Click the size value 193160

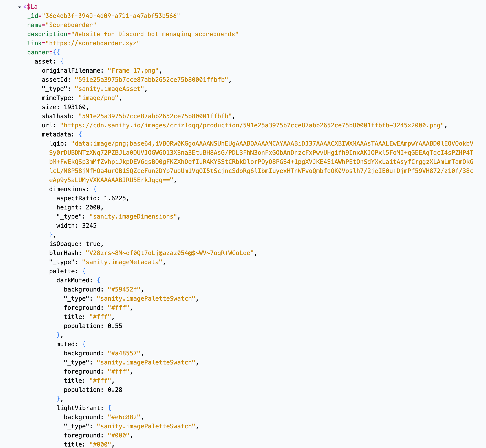(x=75, y=107)
